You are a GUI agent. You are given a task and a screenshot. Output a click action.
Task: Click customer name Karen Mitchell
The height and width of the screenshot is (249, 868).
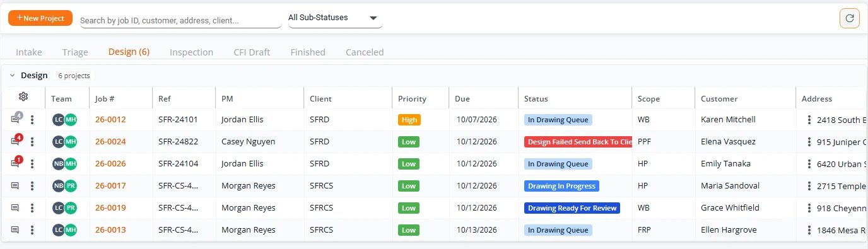(728, 120)
